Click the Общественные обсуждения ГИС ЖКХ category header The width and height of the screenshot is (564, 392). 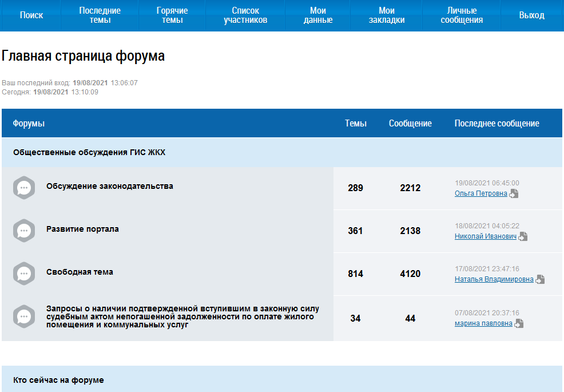pyautogui.click(x=89, y=152)
